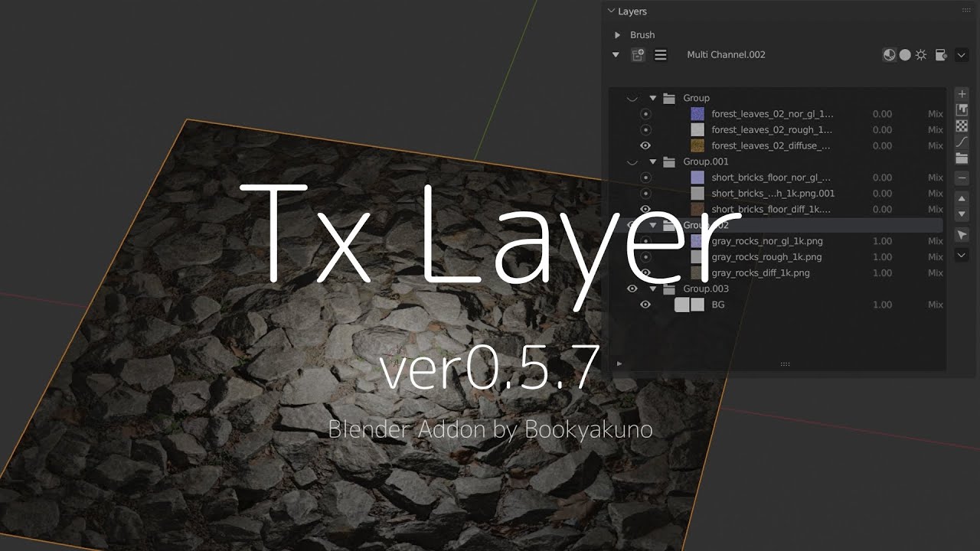Expand the list filter triangle below layers
Image resolution: width=980 pixels, height=551 pixels.
(x=619, y=364)
